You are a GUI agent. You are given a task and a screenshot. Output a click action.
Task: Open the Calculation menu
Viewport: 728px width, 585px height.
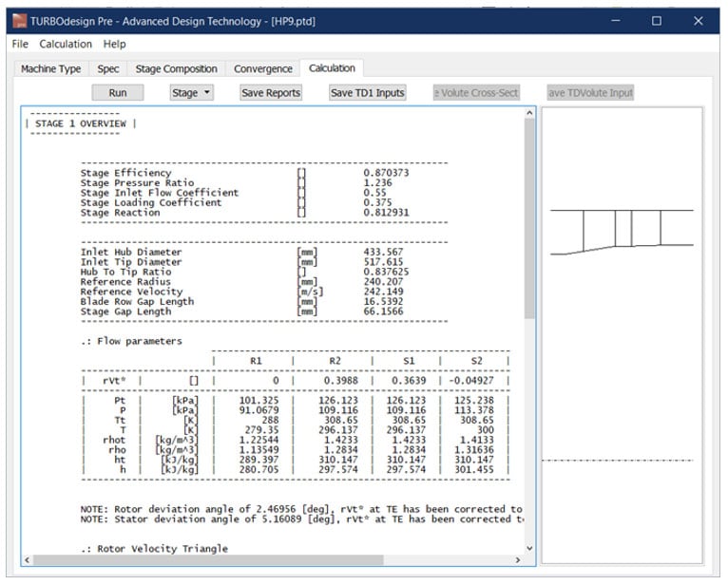click(x=66, y=44)
